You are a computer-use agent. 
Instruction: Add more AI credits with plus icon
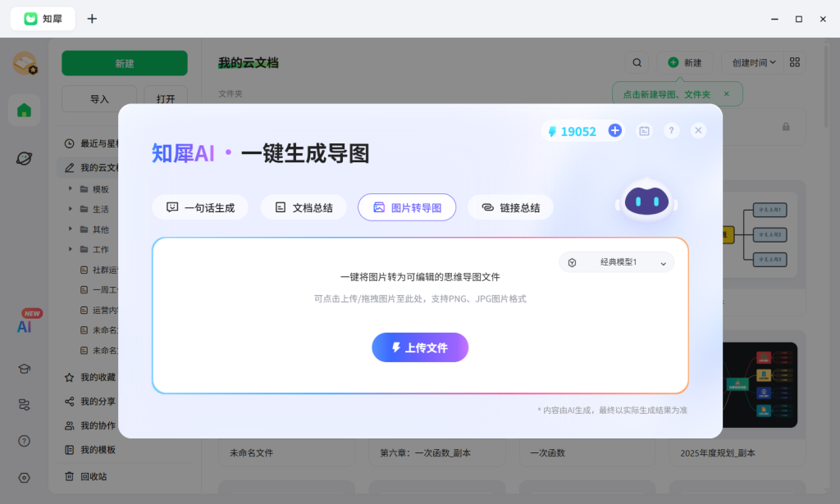coord(615,130)
